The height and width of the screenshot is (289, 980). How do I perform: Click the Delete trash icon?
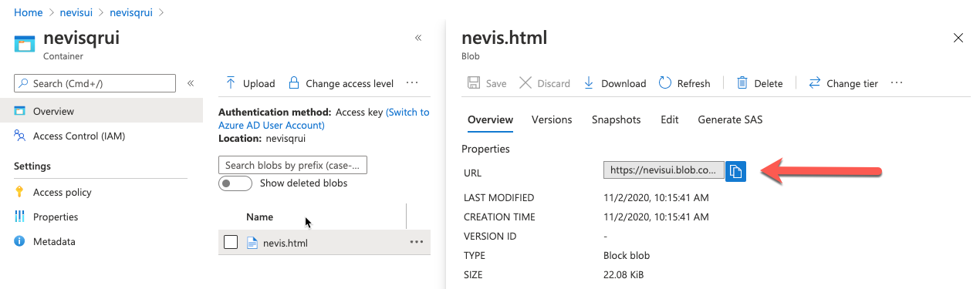point(742,82)
